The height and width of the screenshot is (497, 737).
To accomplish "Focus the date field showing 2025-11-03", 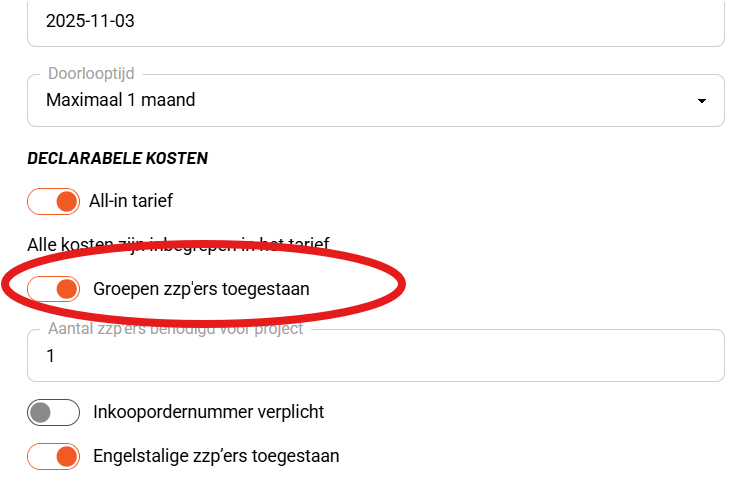I will pos(375,20).
